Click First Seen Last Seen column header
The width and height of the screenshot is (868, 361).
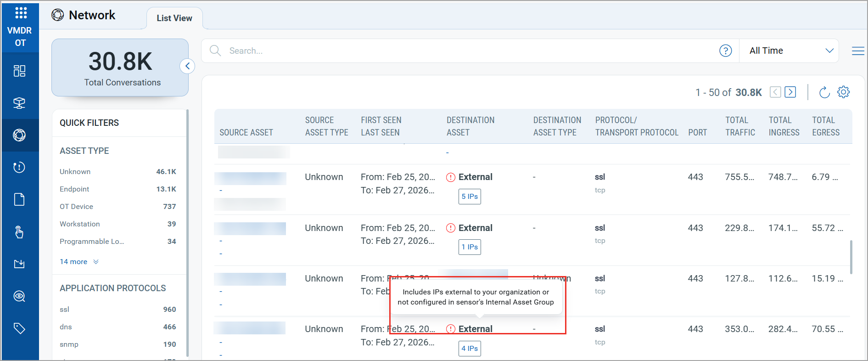click(381, 126)
